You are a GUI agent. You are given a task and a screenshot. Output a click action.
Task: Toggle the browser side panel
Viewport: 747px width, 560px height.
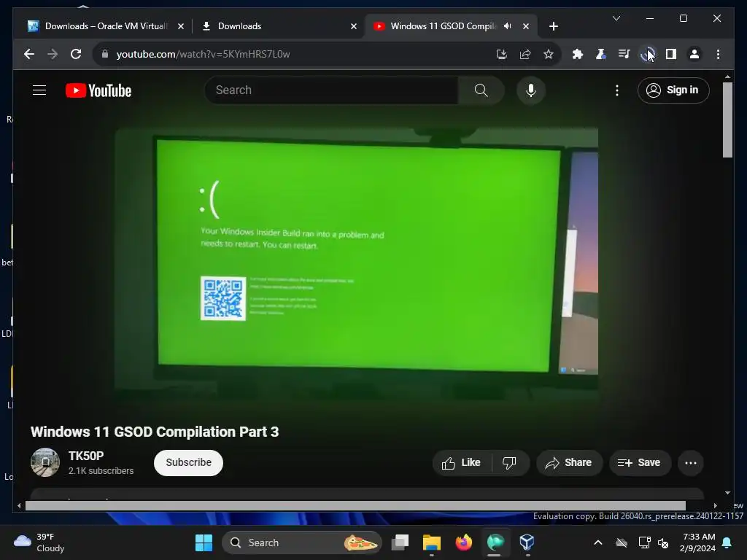click(671, 54)
